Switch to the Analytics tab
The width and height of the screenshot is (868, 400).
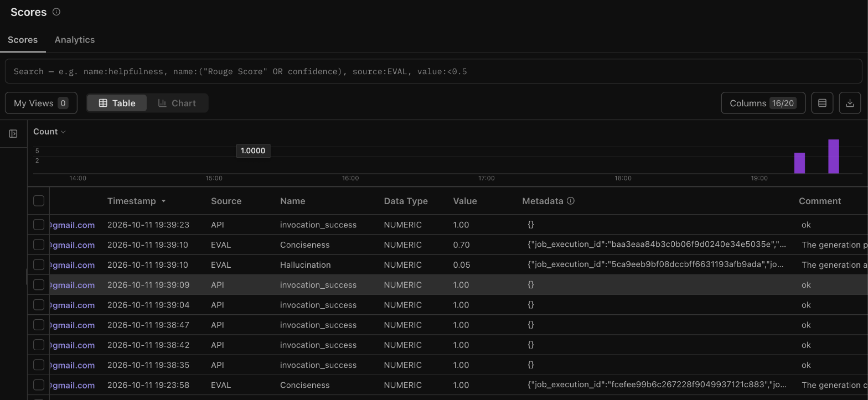click(75, 40)
